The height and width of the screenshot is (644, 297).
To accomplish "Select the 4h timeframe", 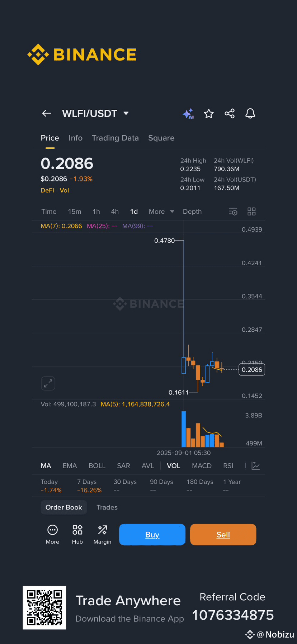I will pyautogui.click(x=115, y=212).
